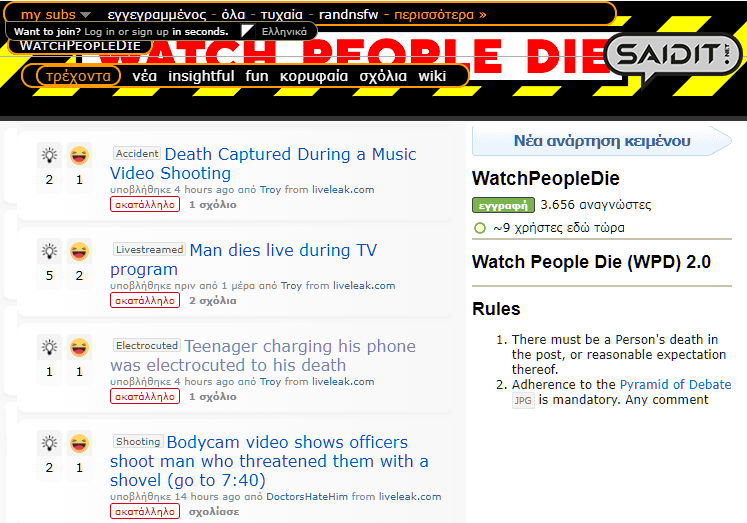Open Troy user link on Teenager post
The width and height of the screenshot is (747, 523).
click(x=270, y=382)
